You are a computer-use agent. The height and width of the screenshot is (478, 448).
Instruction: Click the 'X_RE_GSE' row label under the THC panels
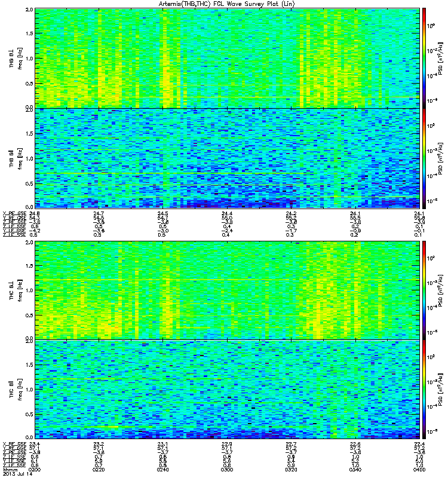pyautogui.click(x=14, y=444)
